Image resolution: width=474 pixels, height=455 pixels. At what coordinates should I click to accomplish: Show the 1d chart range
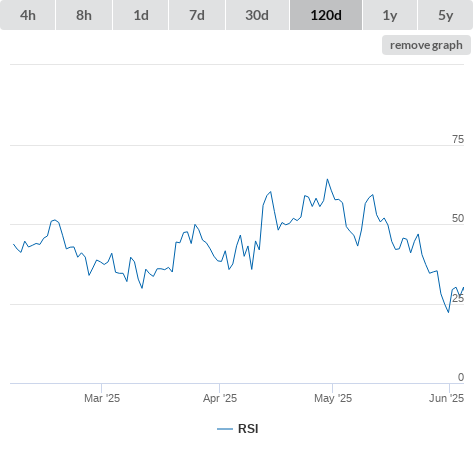pyautogui.click(x=141, y=15)
